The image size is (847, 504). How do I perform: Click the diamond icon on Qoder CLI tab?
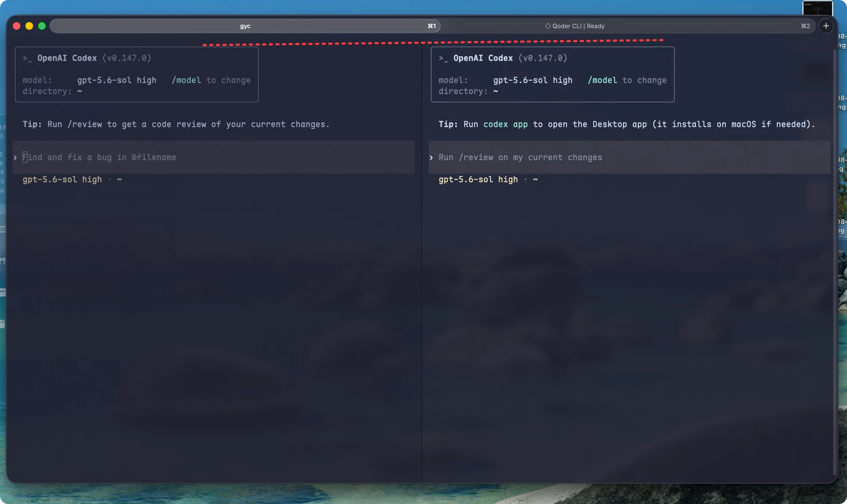point(547,26)
